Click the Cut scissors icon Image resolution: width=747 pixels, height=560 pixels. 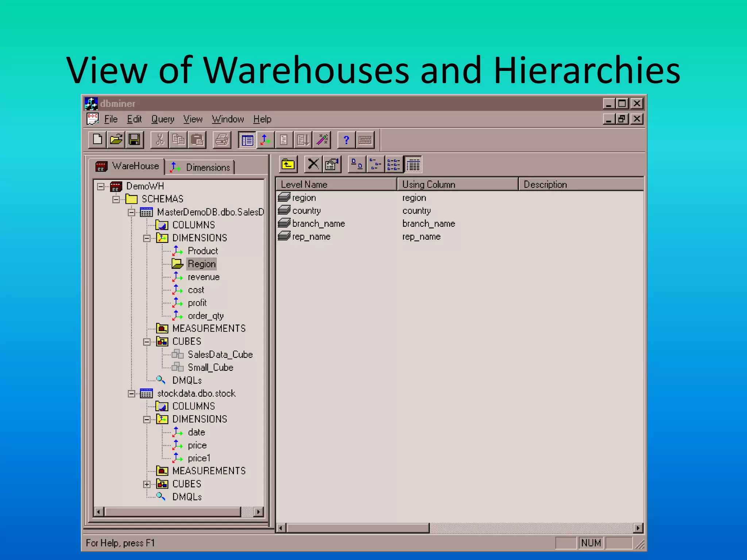coord(160,140)
